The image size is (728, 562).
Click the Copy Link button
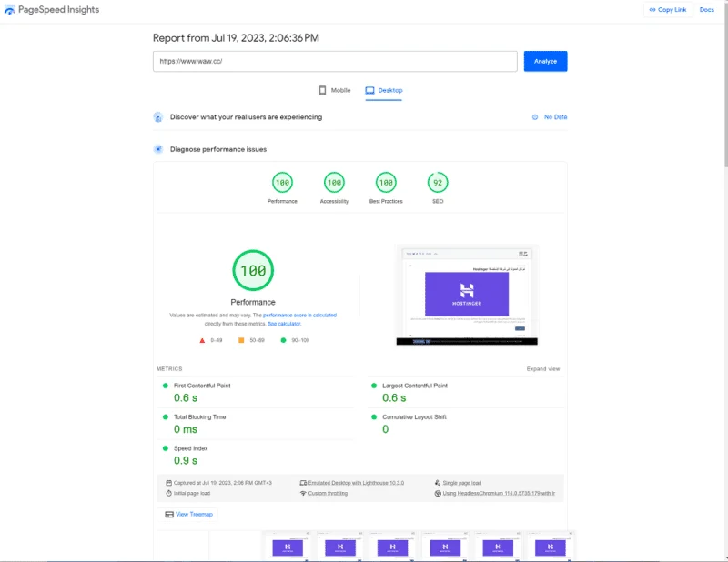point(667,10)
